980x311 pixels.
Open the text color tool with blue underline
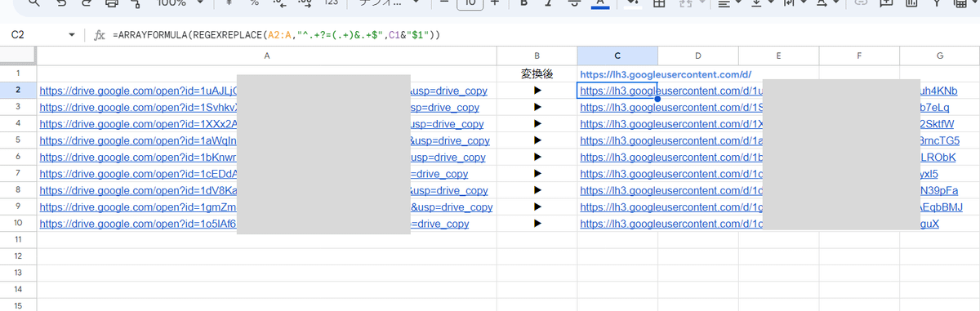tap(600, 3)
